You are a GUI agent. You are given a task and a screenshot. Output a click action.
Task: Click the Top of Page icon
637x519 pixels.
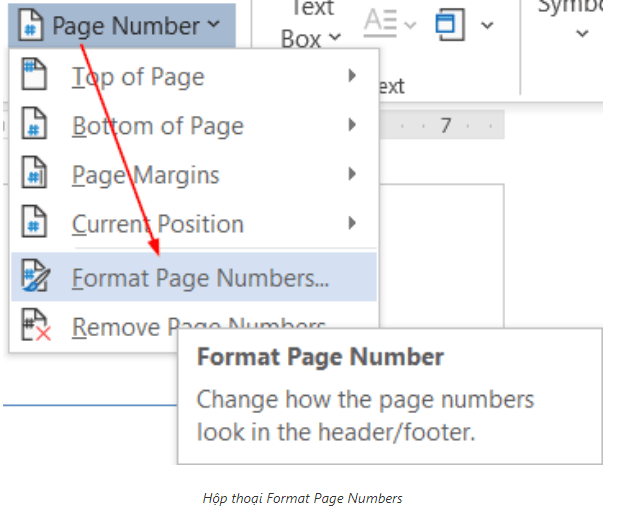[34, 77]
